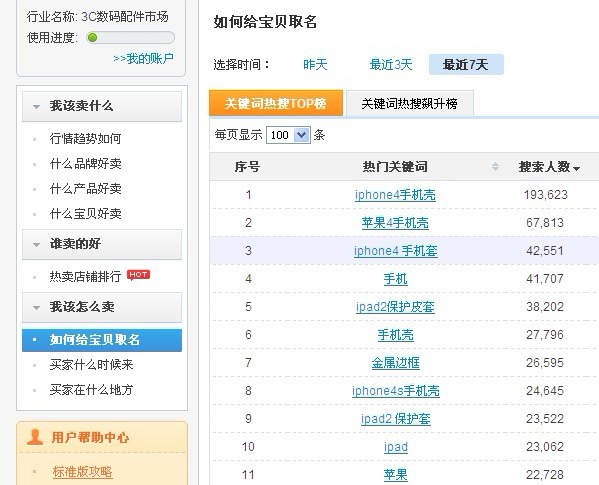Open the 我的账户 account link
The image size is (599, 485).
(x=143, y=58)
